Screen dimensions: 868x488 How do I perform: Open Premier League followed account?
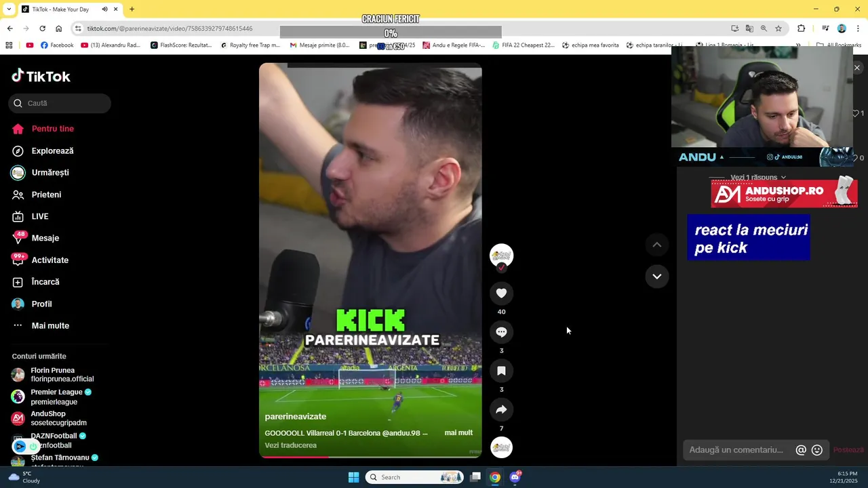tap(53, 396)
